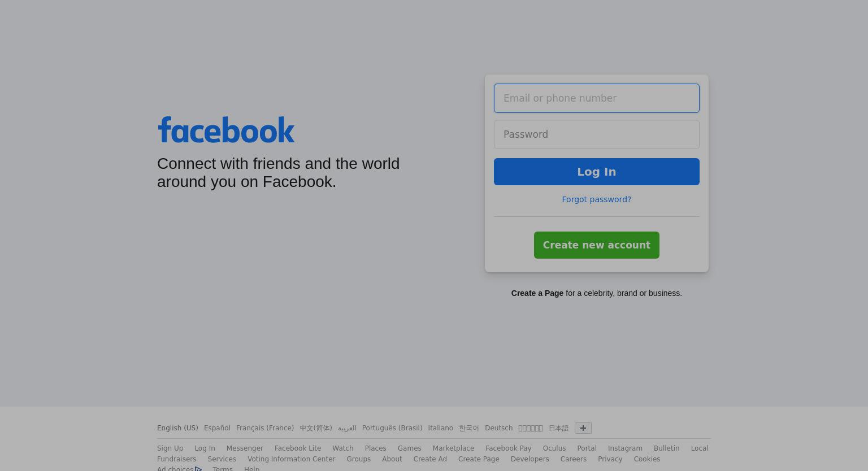Open the Games footer link

[x=409, y=448]
